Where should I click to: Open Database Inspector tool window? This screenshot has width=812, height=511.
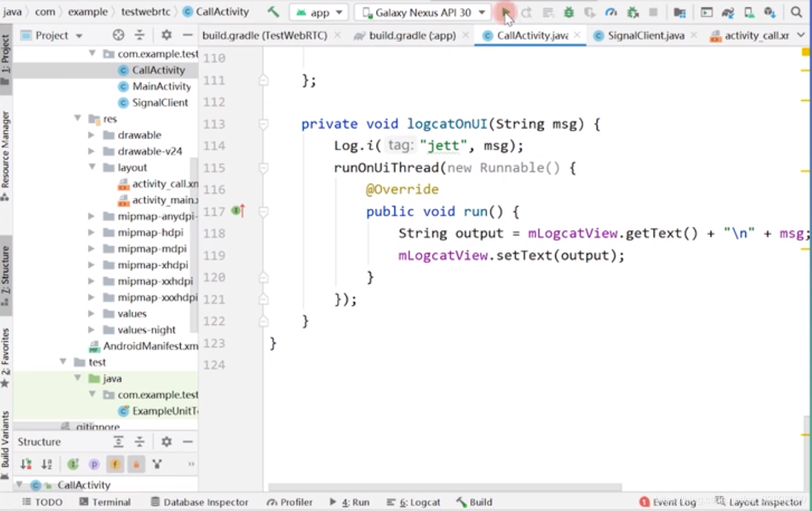pos(199,502)
